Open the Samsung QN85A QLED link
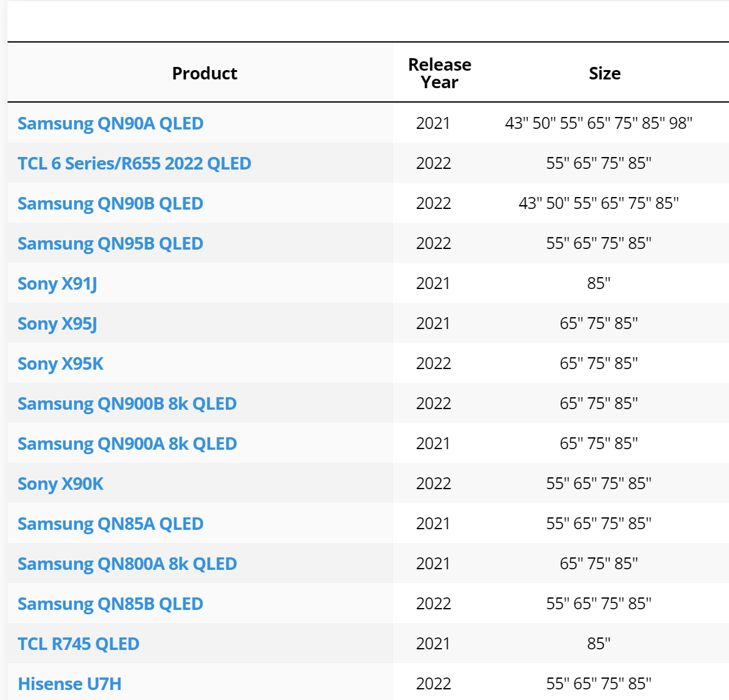The width and height of the screenshot is (729, 700). click(110, 524)
